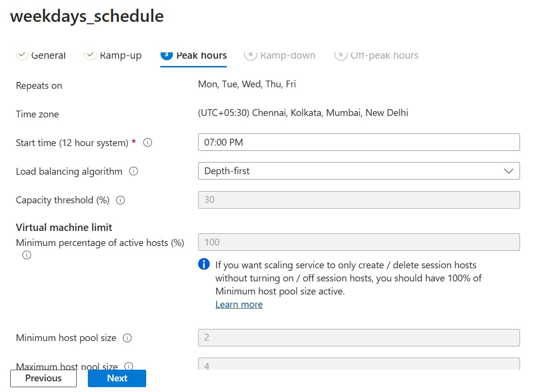Click the Minimum host pool size info icon

[127, 338]
